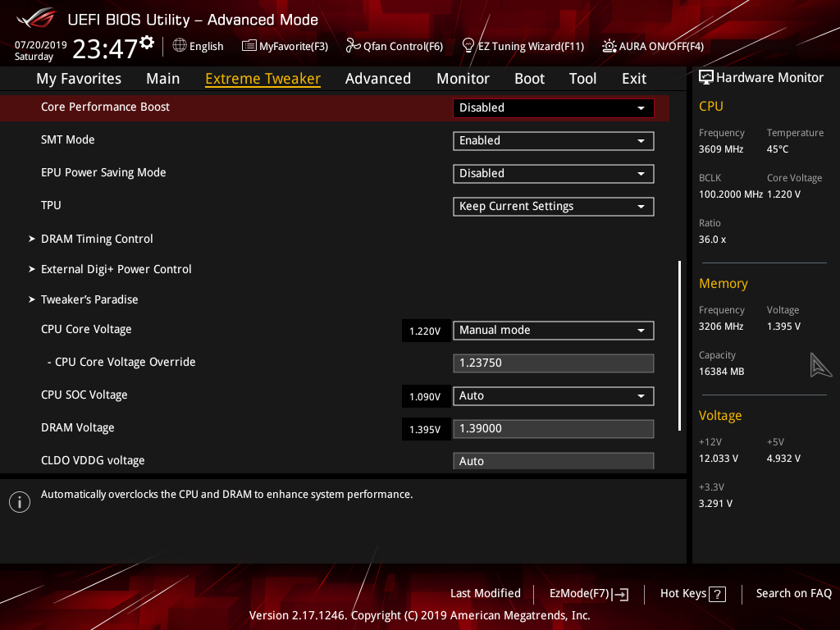This screenshot has height=630, width=840.
Task: Select DRAM Voltage label
Action: pos(78,427)
